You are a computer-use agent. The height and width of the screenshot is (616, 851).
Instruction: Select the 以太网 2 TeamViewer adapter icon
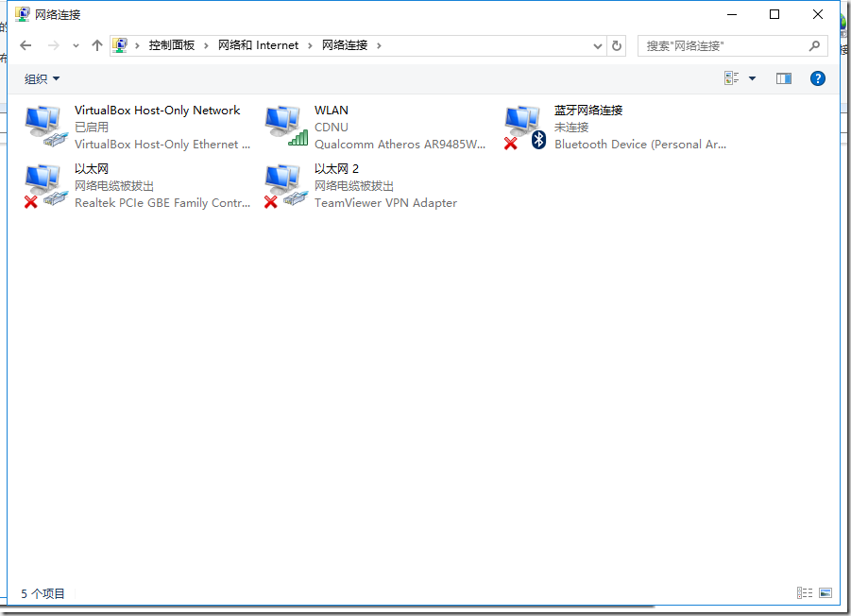[286, 186]
